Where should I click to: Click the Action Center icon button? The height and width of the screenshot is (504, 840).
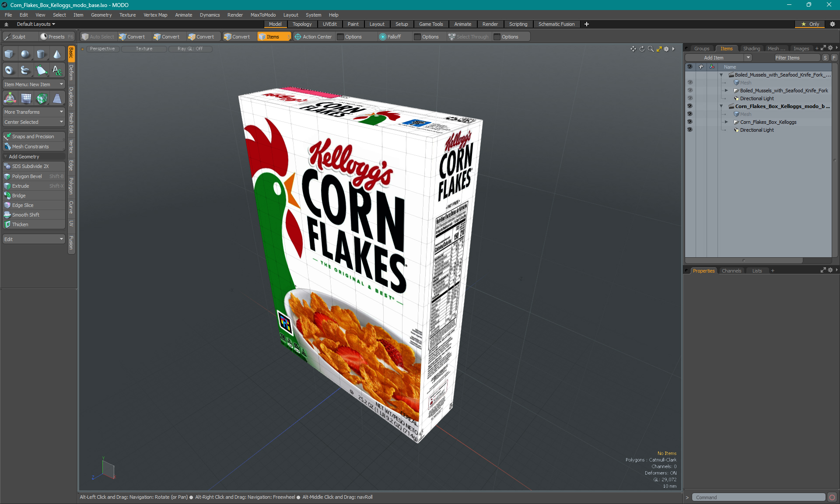pyautogui.click(x=313, y=37)
